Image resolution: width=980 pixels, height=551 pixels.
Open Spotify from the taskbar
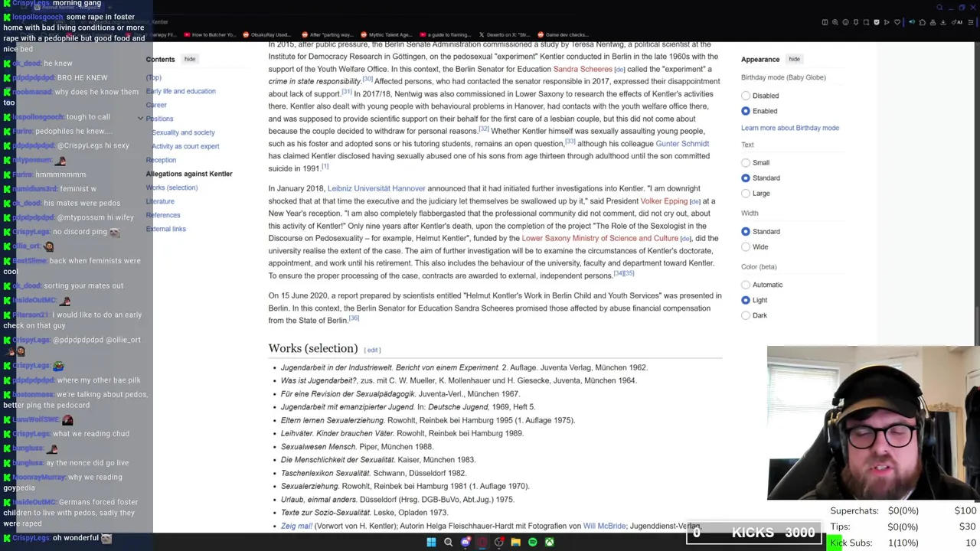(533, 542)
